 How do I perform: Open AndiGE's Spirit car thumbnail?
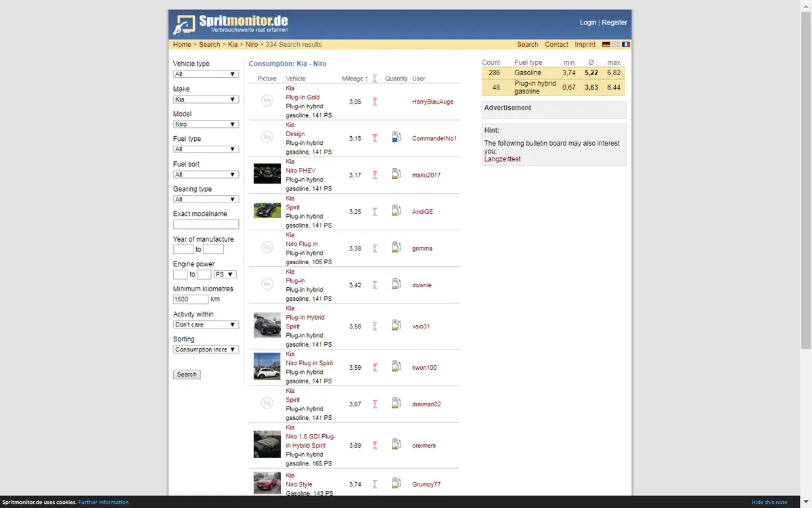pyautogui.click(x=267, y=210)
